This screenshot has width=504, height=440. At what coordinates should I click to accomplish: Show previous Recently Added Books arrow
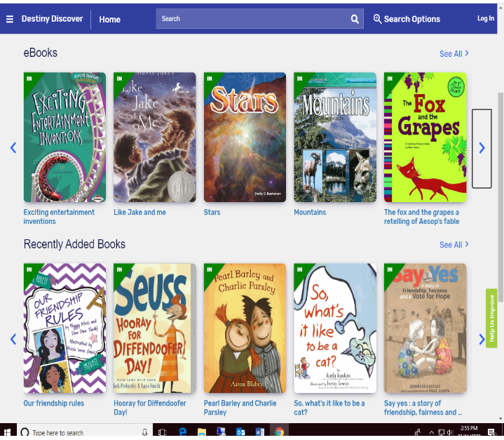coord(13,339)
